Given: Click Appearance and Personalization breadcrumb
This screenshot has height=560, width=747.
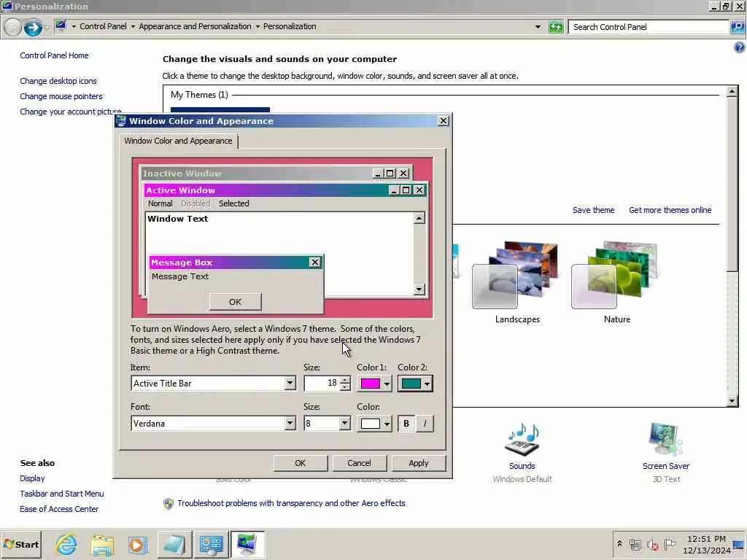Looking at the screenshot, I should click(195, 26).
